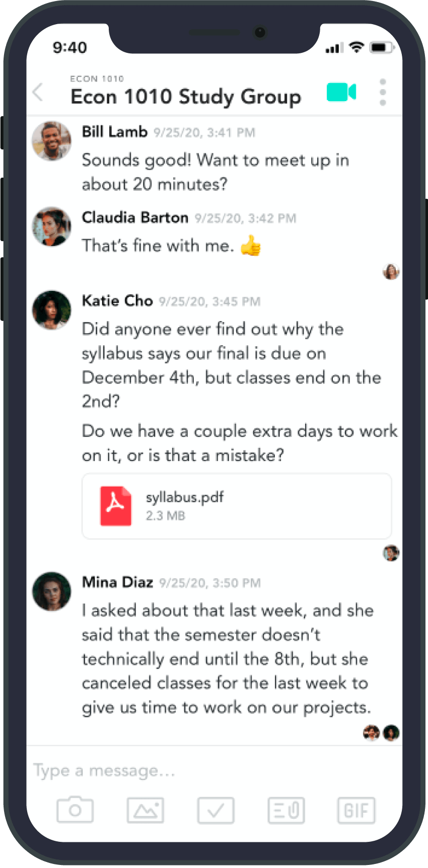428x868 pixels.
Task: Select Mina Diaz's sender name
Action: (117, 582)
